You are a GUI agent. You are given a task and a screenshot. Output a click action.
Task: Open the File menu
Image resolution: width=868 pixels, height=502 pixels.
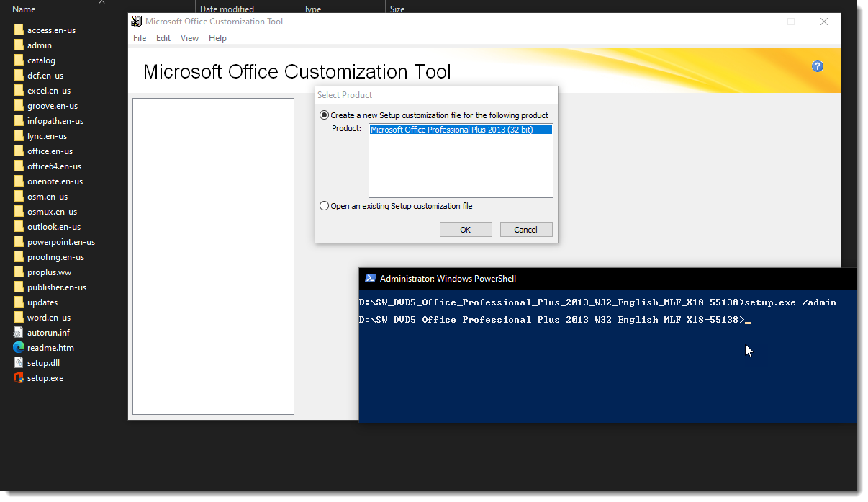pos(140,38)
